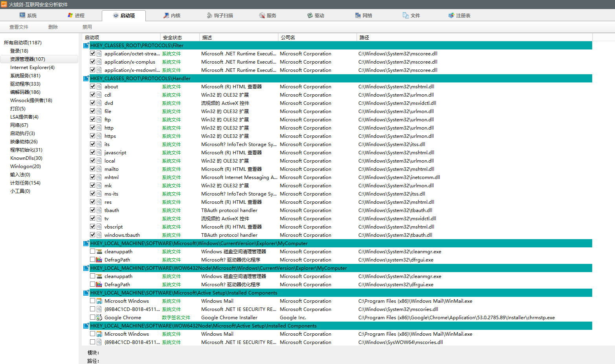Collapse the WOW6432Node MyComputer registry group
Screen dimensions: 615x364
(86, 268)
